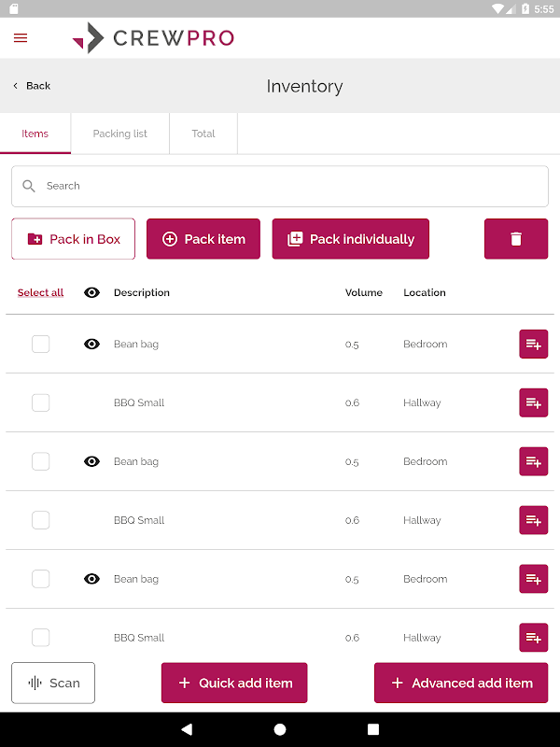Viewport: 560px width, 747px height.
Task: Select the third Bean bag row checkbox
Action: pyautogui.click(x=41, y=580)
